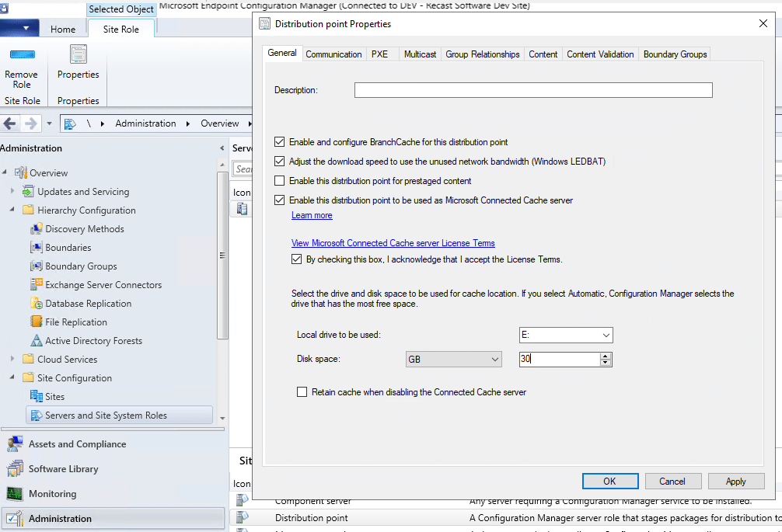The image size is (782, 532).
Task: Enable distribution point for prestaged content
Action: [x=280, y=181]
